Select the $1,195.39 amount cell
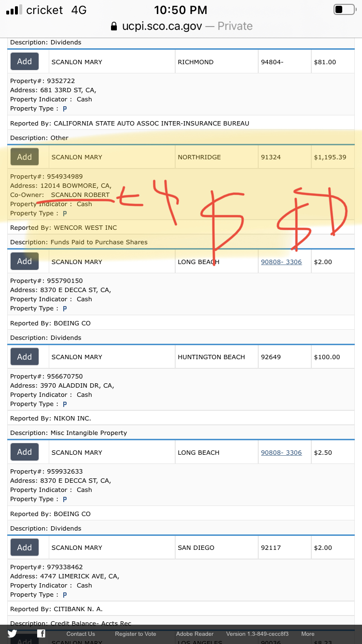The width and height of the screenshot is (362, 644). (x=333, y=157)
